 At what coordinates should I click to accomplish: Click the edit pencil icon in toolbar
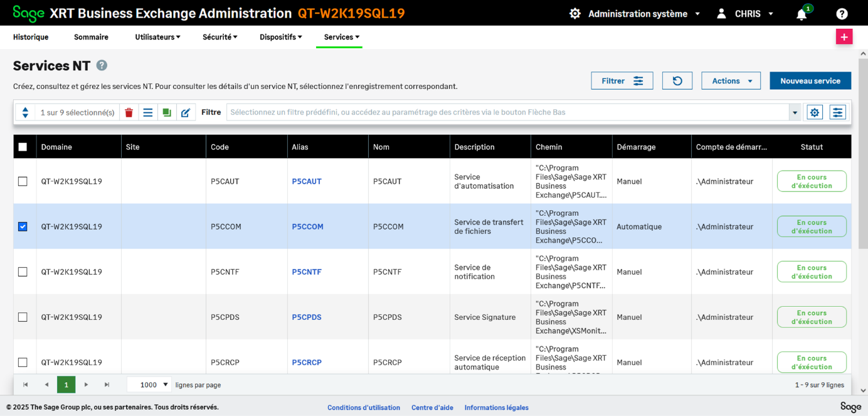(186, 113)
